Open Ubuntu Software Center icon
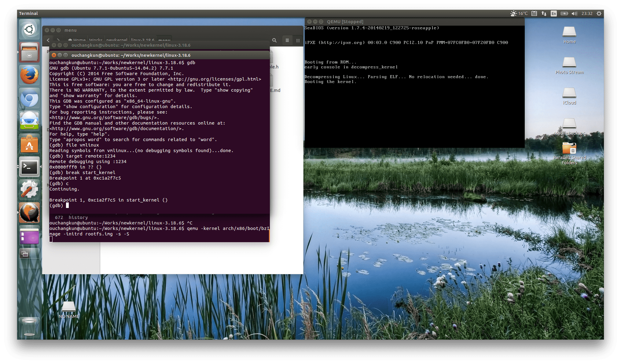Image resolution: width=621 pixels, height=364 pixels. pos(29,144)
